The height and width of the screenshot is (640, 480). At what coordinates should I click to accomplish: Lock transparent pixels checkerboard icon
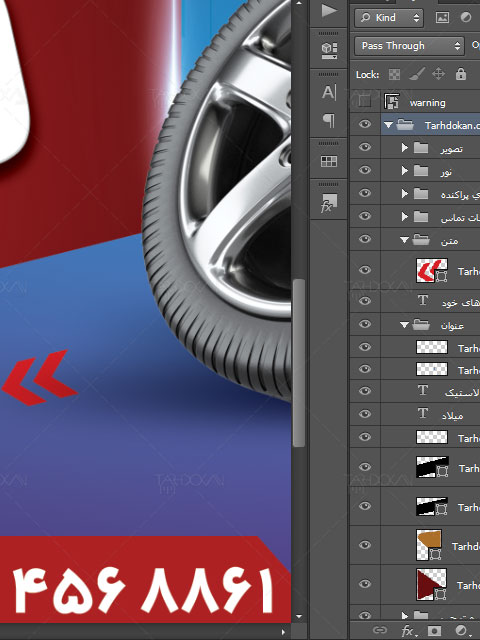(394, 74)
